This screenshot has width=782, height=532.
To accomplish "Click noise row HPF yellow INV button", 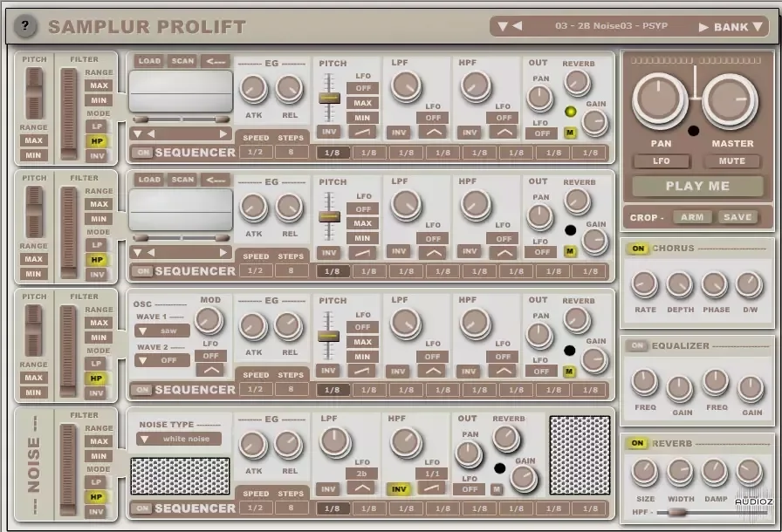I will point(399,489).
